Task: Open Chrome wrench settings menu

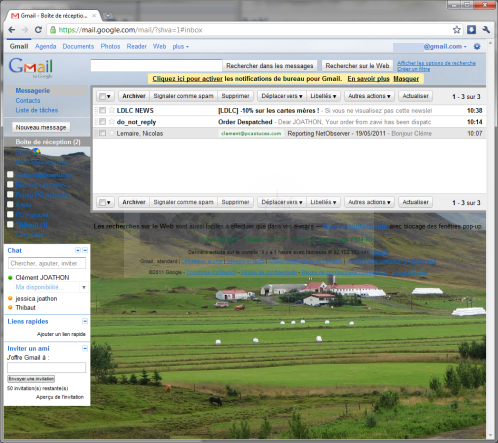Action: click(x=486, y=30)
